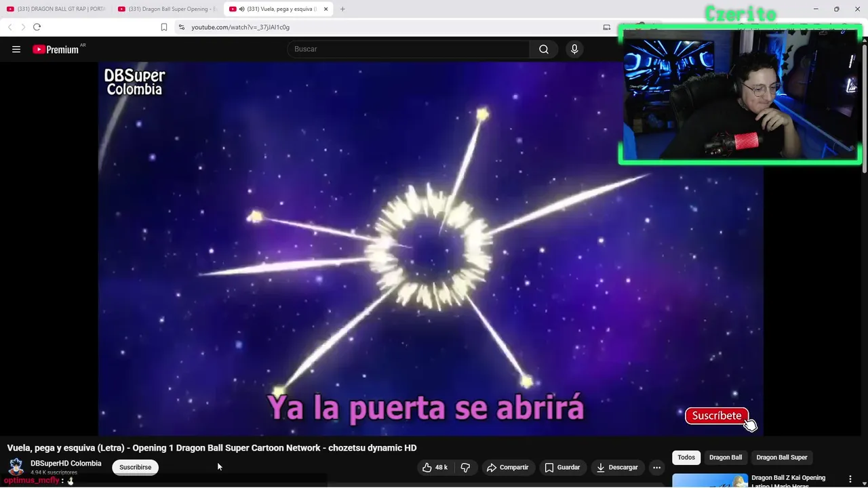Open the YouTube hamburger guide menu
The width and height of the screenshot is (868, 488).
16,49
